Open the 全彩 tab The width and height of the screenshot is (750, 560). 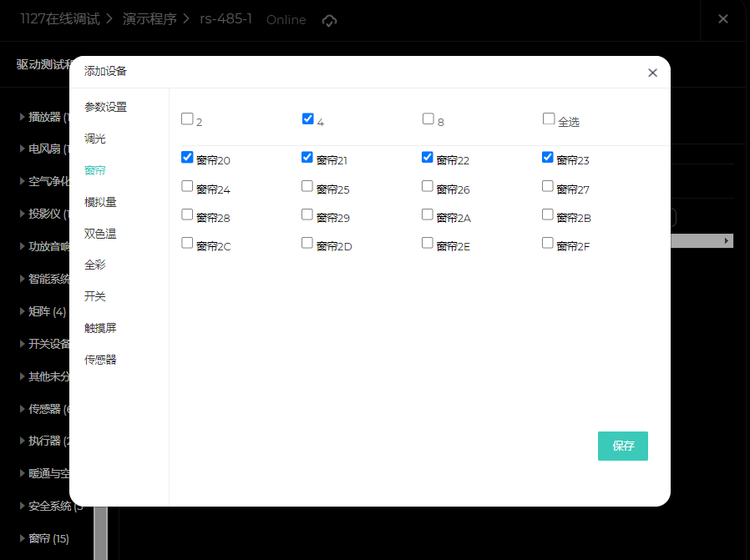pos(94,265)
